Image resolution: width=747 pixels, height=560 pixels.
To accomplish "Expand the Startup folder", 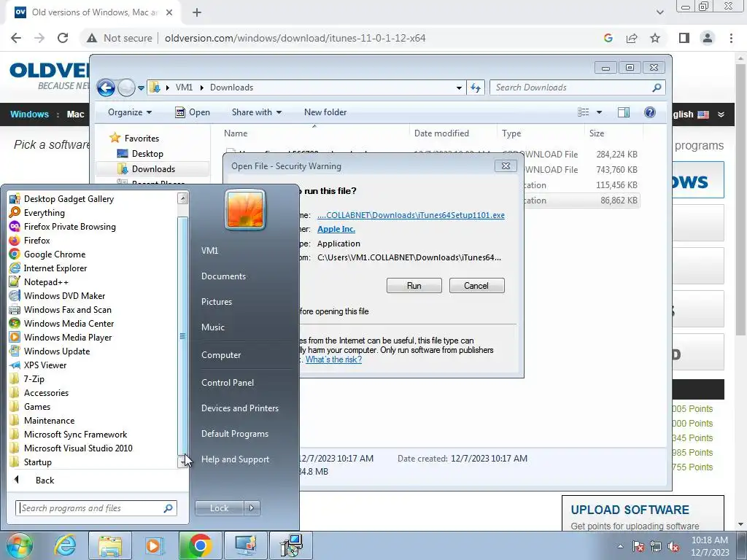I will point(37,462).
